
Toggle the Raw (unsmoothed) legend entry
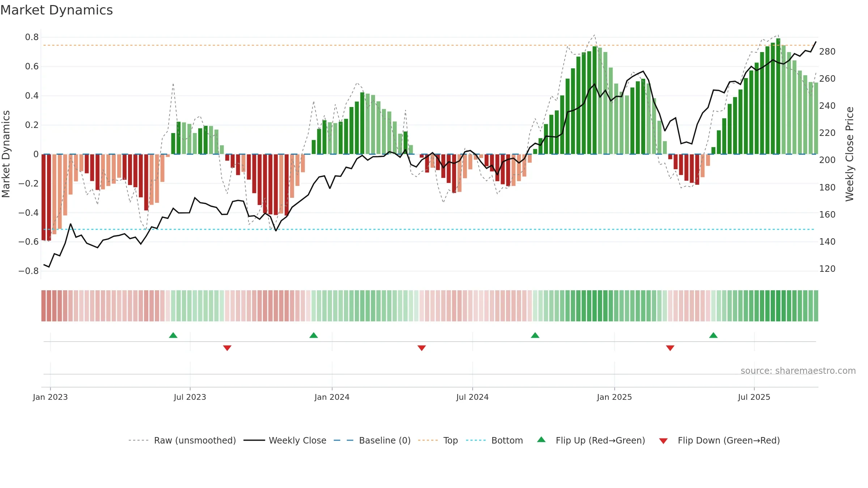click(182, 440)
